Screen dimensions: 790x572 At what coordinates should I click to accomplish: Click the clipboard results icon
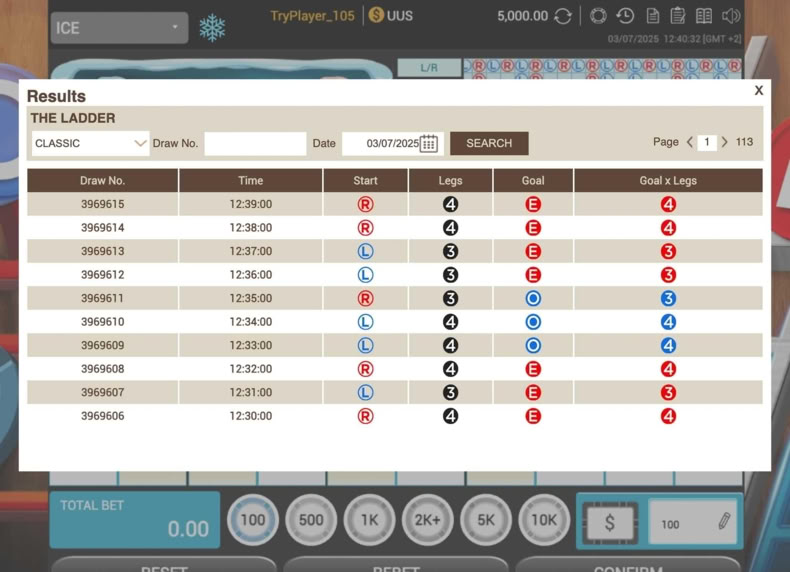click(x=678, y=16)
